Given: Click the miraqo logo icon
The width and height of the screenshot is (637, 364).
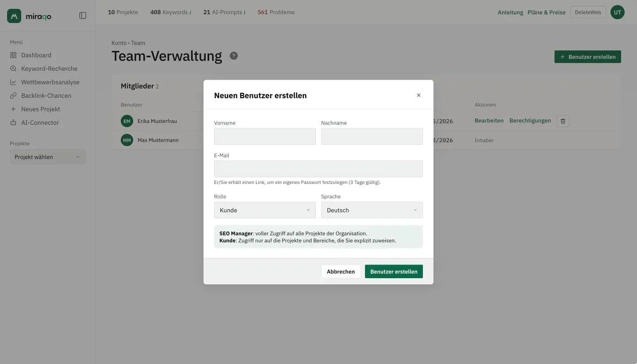Looking at the screenshot, I should pos(14,16).
